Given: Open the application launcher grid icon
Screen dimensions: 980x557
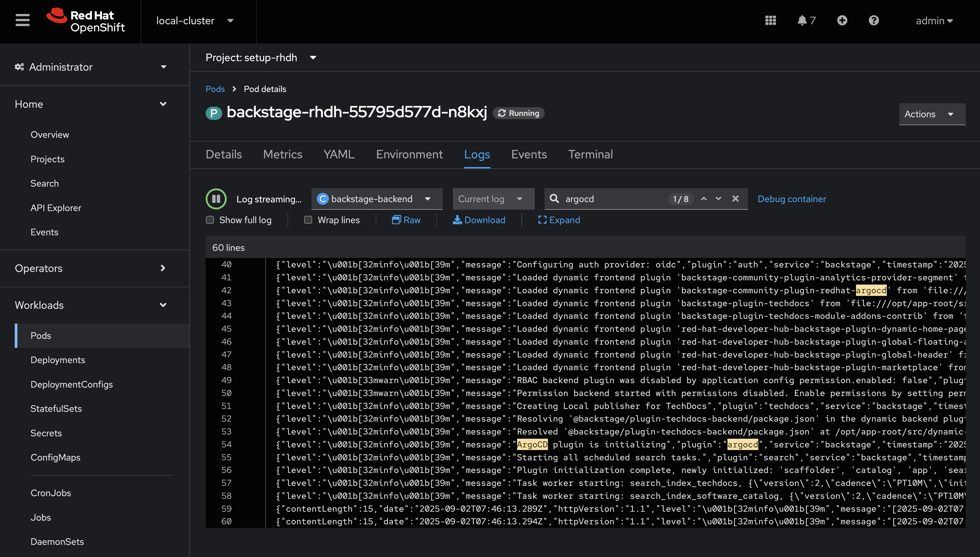Looking at the screenshot, I should 771,21.
